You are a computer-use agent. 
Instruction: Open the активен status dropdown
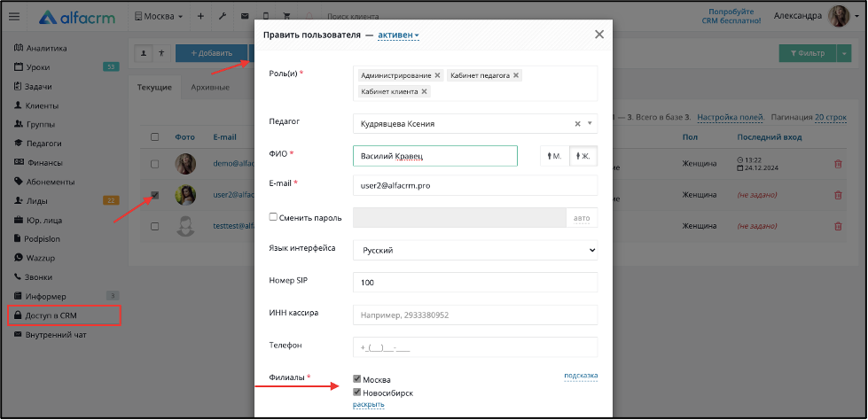click(x=398, y=35)
